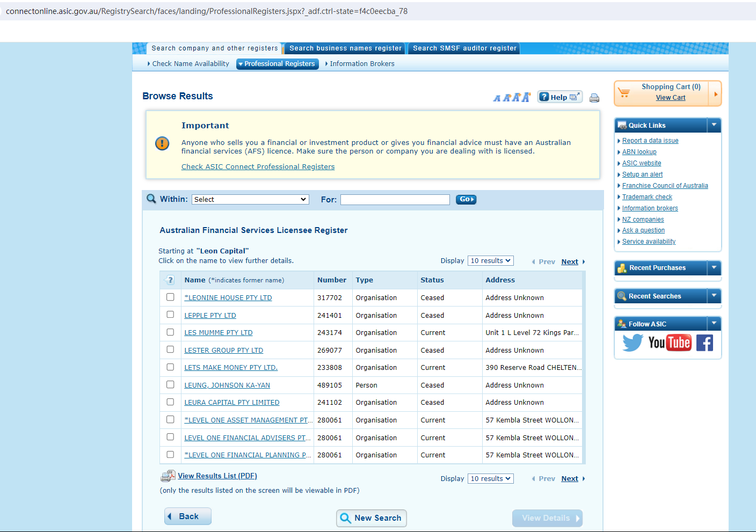Click Next link above the table
Screen dimensions: 756x532
tap(570, 262)
